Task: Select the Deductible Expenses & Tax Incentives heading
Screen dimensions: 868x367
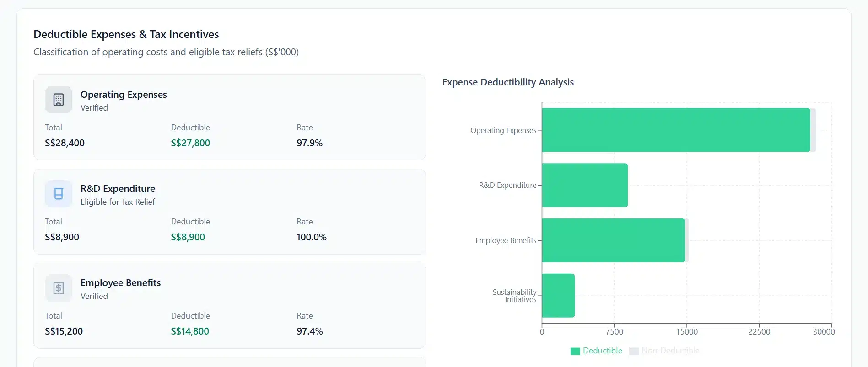Action: [x=126, y=34]
